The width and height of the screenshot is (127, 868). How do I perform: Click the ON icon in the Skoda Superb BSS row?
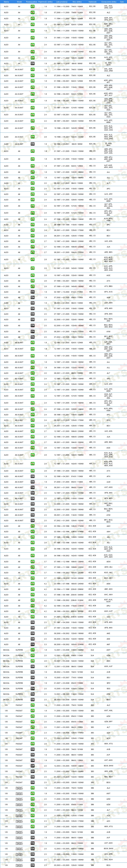pyautogui.click(x=33, y=688)
